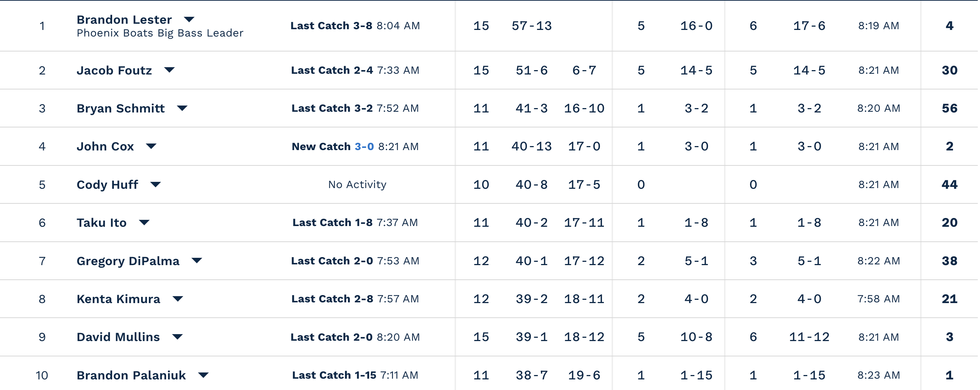Expand Taku Ito dropdown arrow
The image size is (980, 390).
pyautogui.click(x=144, y=222)
